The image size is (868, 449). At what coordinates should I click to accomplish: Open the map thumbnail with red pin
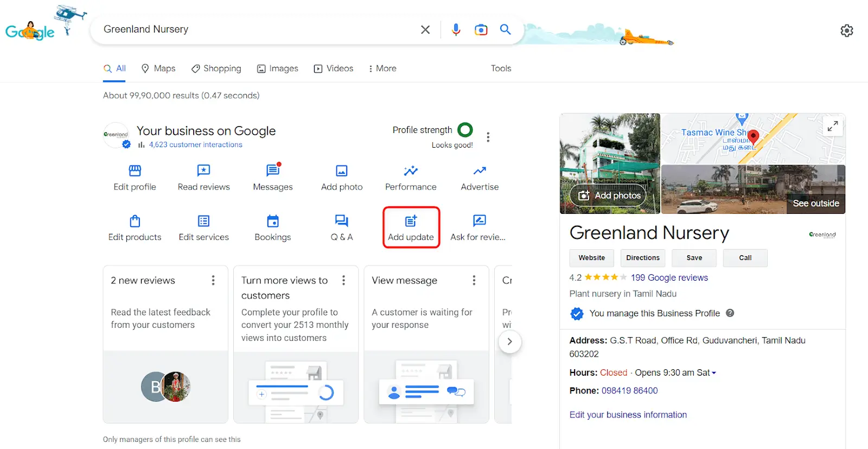pyautogui.click(x=753, y=138)
